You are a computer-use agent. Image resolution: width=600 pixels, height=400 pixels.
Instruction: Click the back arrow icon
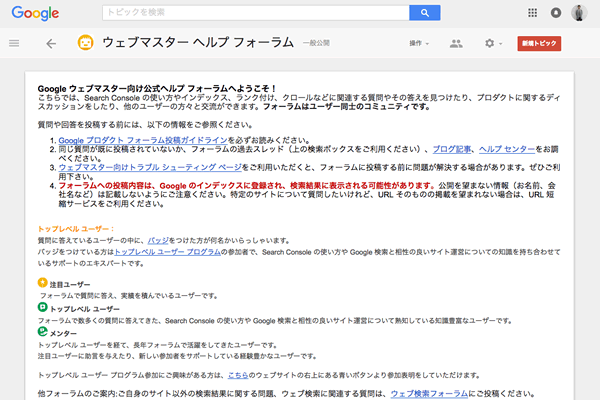51,44
